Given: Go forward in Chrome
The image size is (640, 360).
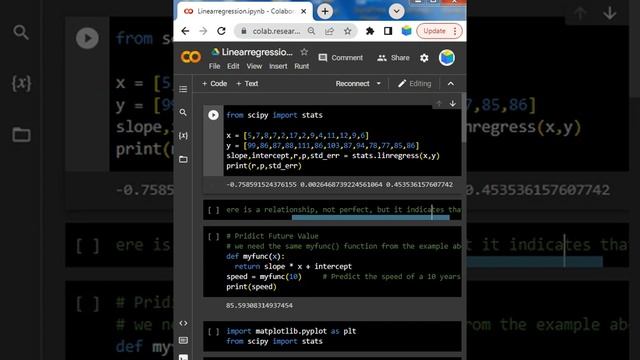Looking at the screenshot, I should click(203, 31).
